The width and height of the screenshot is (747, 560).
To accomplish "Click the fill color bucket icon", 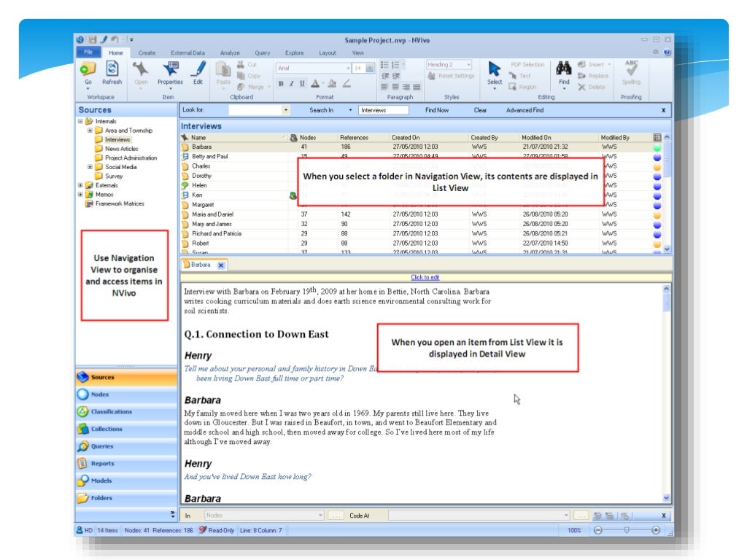I will point(332,84).
